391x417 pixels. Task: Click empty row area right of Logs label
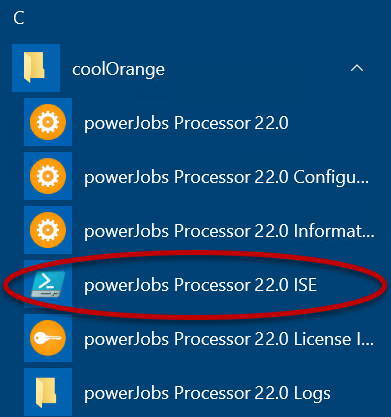click(358, 393)
